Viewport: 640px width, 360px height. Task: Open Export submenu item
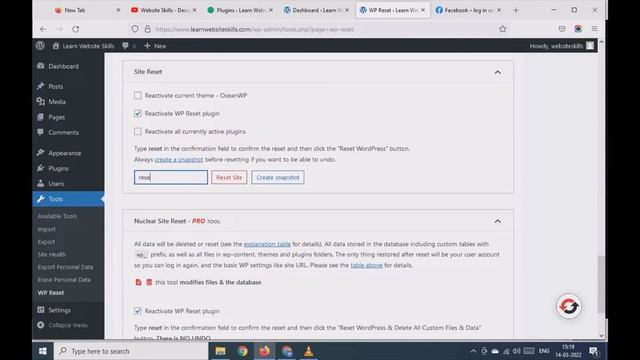coord(46,242)
